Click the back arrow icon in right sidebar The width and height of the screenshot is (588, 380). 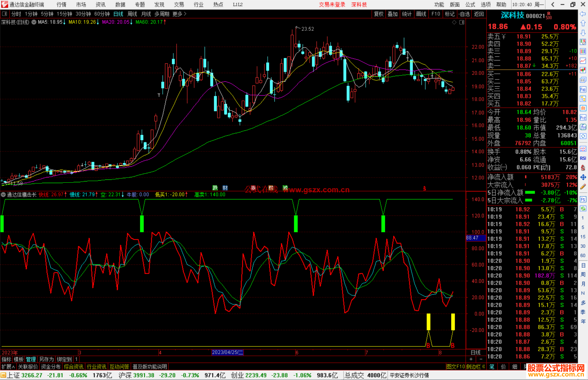(x=583, y=14)
